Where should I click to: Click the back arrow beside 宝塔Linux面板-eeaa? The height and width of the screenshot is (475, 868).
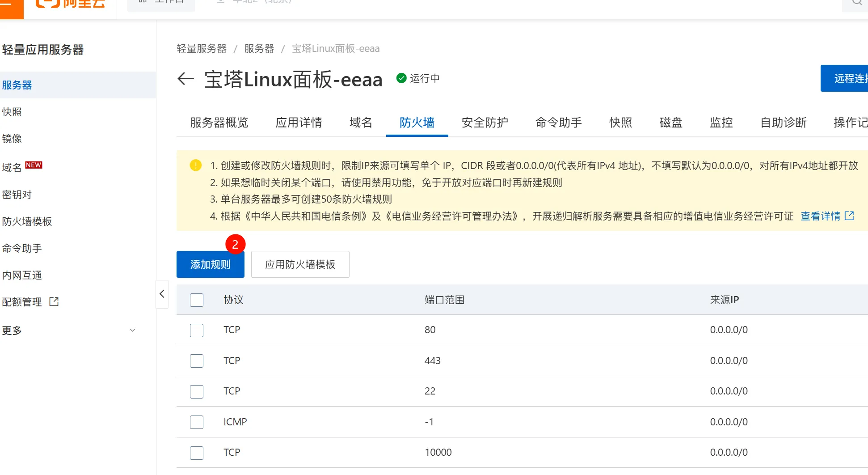click(x=185, y=79)
